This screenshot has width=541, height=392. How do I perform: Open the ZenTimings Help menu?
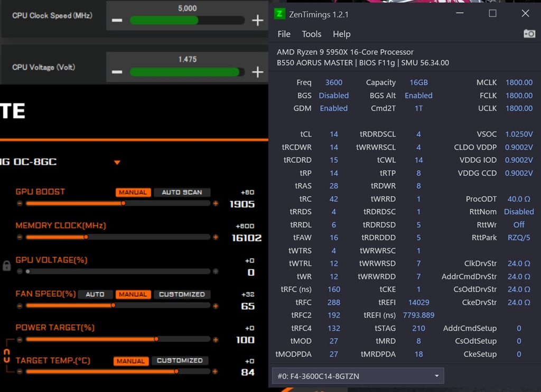tap(342, 34)
